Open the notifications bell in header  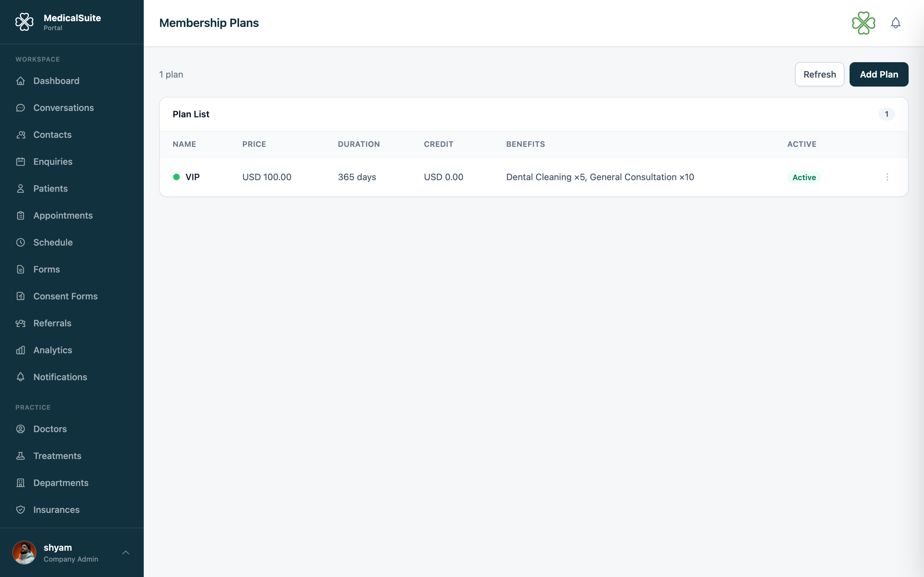[895, 23]
